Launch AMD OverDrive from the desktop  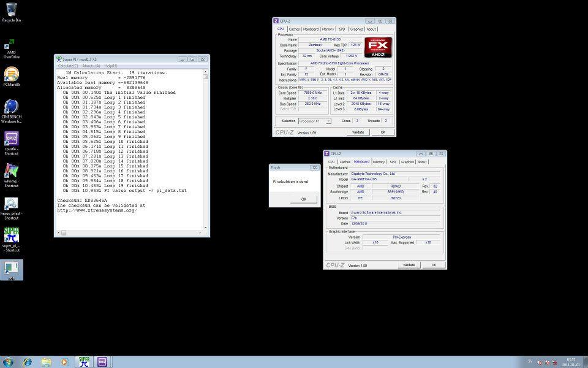tap(11, 49)
